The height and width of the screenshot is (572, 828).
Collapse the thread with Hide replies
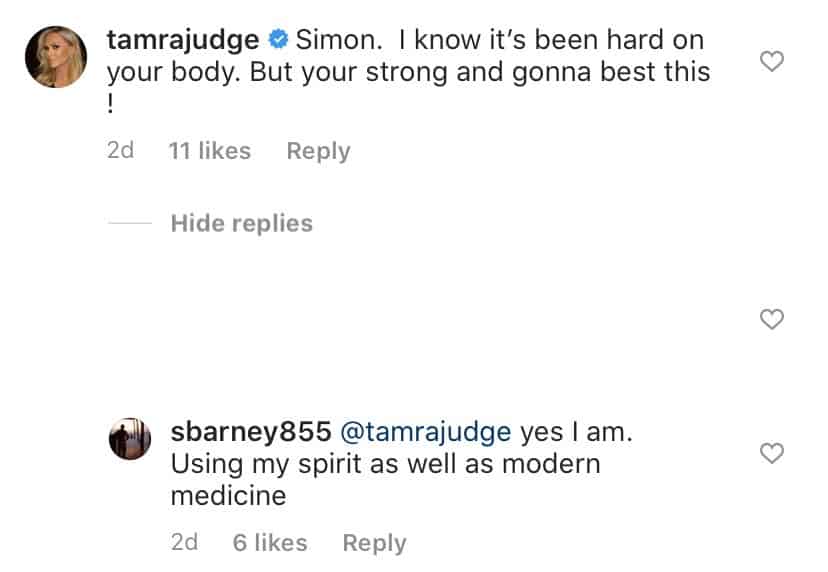[242, 223]
